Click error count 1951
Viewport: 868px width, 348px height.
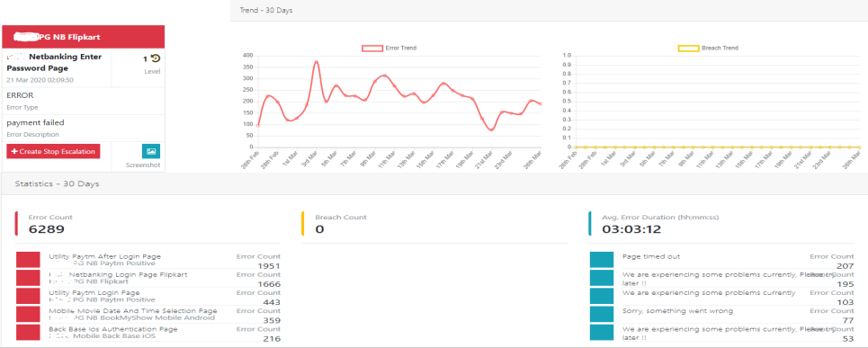coord(269,266)
